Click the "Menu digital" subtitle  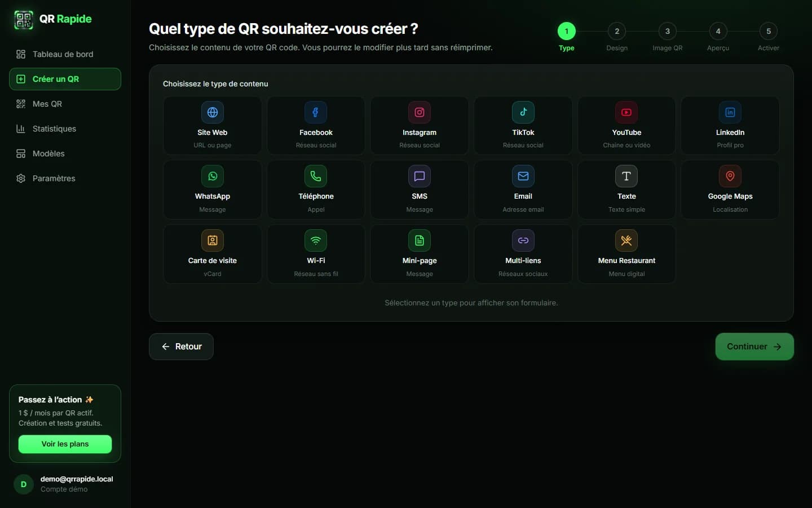626,274
